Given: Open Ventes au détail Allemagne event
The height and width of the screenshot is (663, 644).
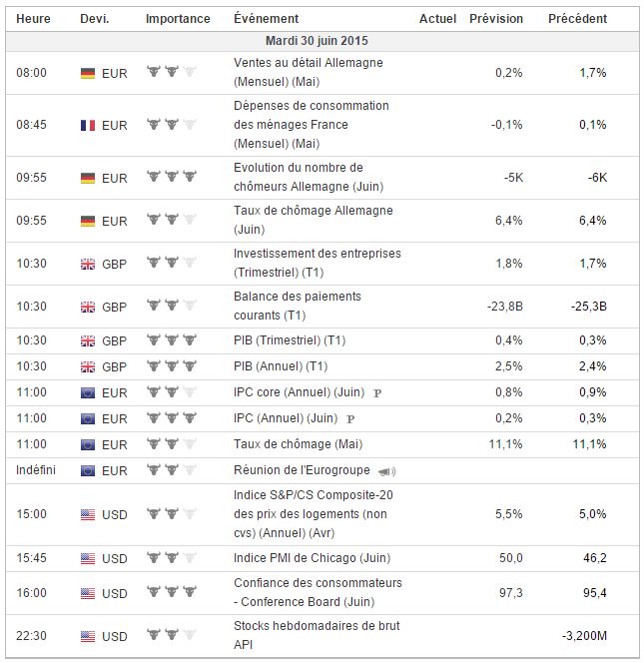Looking at the screenshot, I should coord(308,72).
